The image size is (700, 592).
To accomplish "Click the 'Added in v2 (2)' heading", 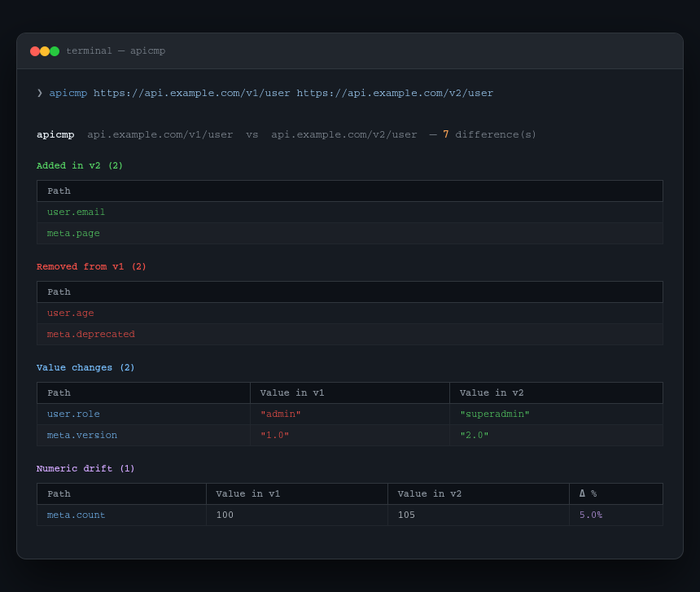I will coord(80,165).
